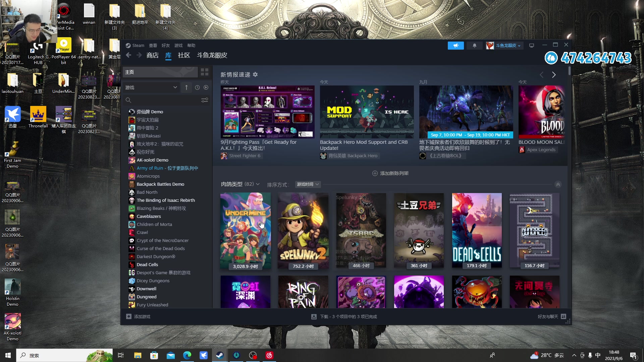Open Microsoft Edge from taskbar
Screen dimensions: 644x362
187,355
